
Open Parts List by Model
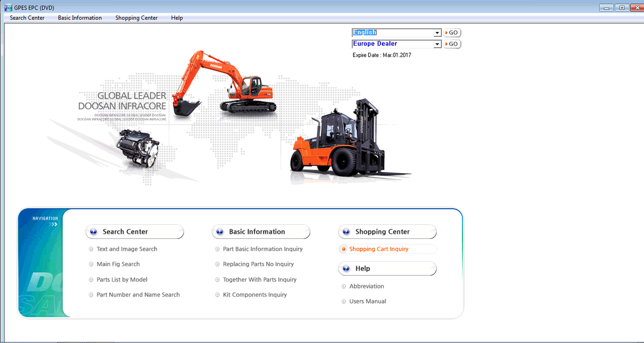pos(122,280)
